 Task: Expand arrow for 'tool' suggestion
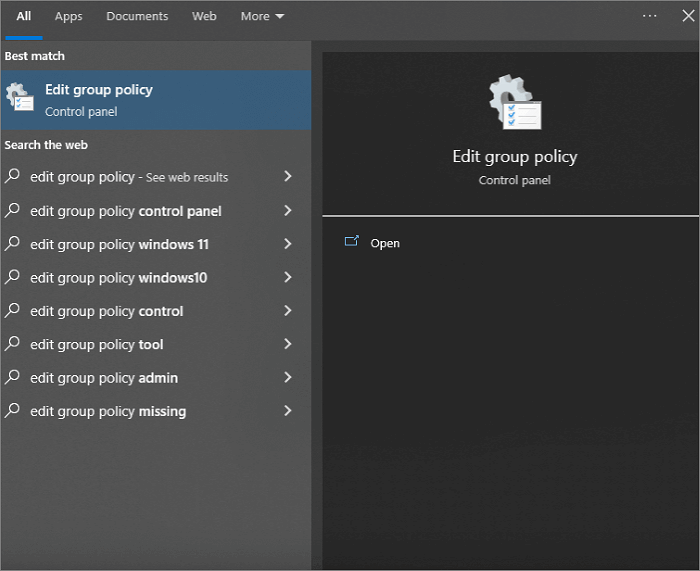point(288,344)
